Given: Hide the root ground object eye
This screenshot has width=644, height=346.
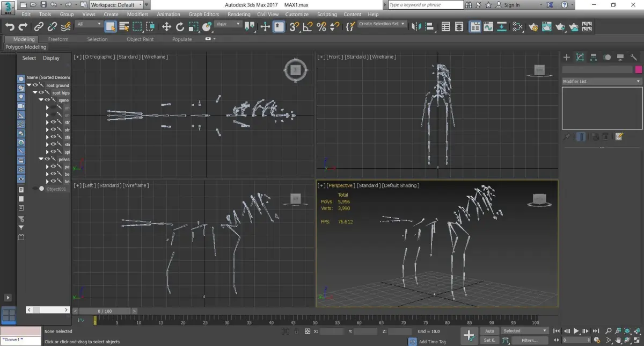Looking at the screenshot, I should [x=36, y=85].
